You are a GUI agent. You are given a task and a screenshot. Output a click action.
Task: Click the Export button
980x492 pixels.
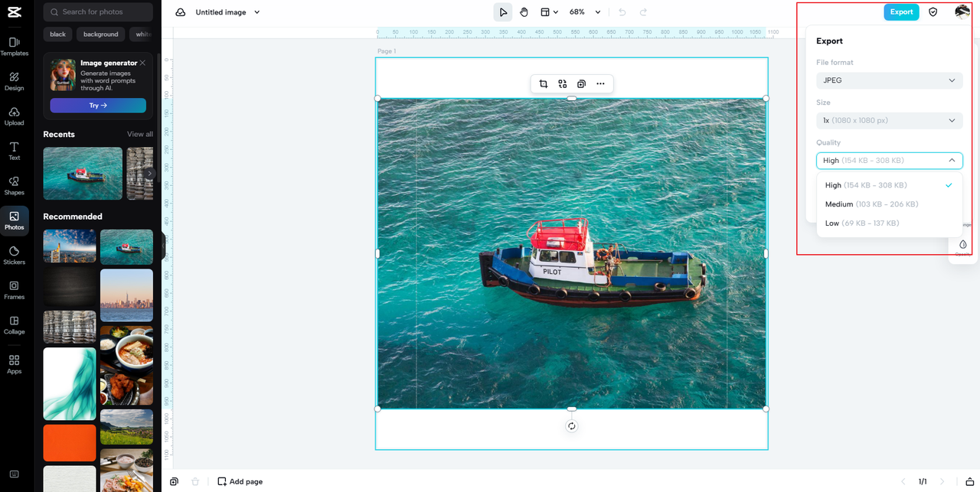(x=901, y=11)
